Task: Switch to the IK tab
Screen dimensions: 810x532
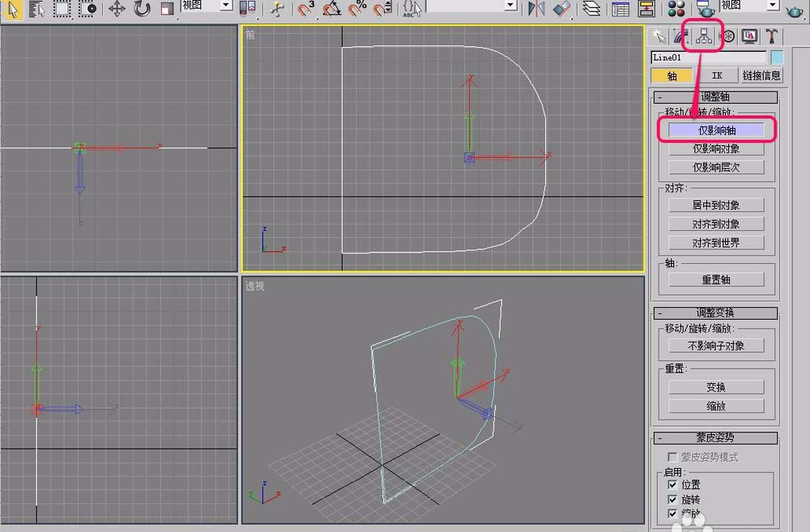Action: [x=716, y=75]
